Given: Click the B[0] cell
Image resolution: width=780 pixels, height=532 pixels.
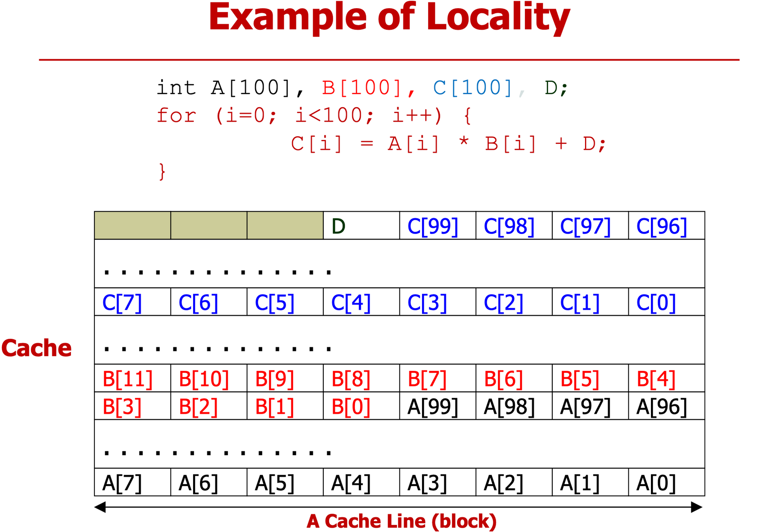Looking at the screenshot, I should point(361,406).
